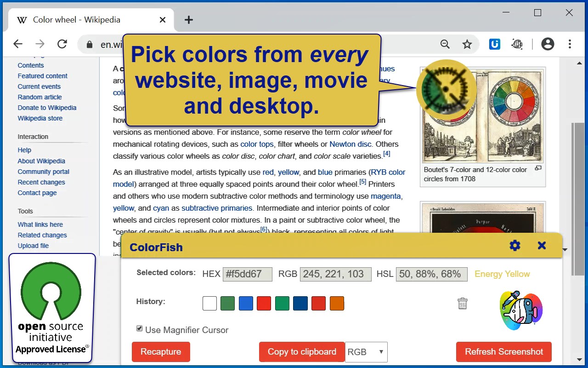This screenshot has width=588, height=368.
Task: Select the orange history swatch
Action: click(x=337, y=303)
